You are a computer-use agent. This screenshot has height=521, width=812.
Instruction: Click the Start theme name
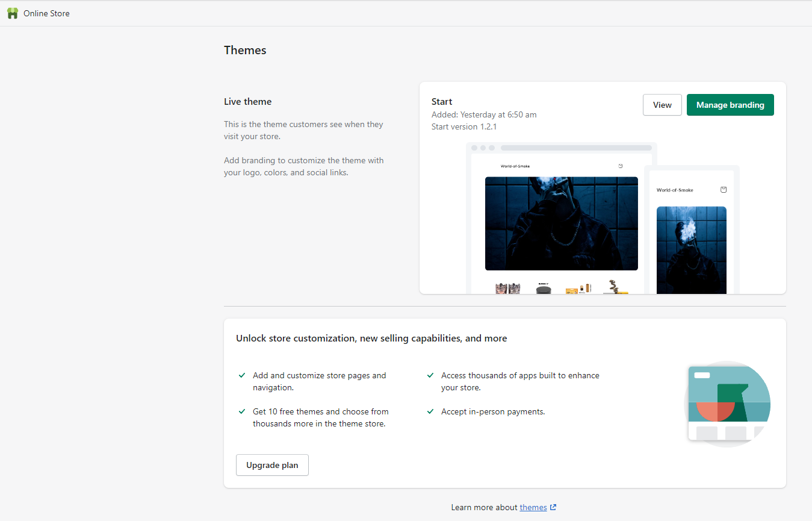point(442,102)
